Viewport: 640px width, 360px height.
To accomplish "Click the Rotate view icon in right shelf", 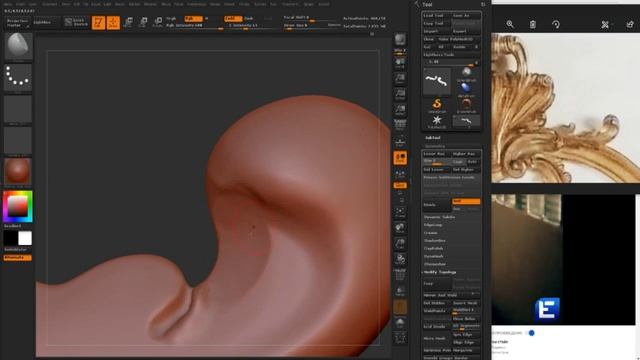I will (400, 259).
